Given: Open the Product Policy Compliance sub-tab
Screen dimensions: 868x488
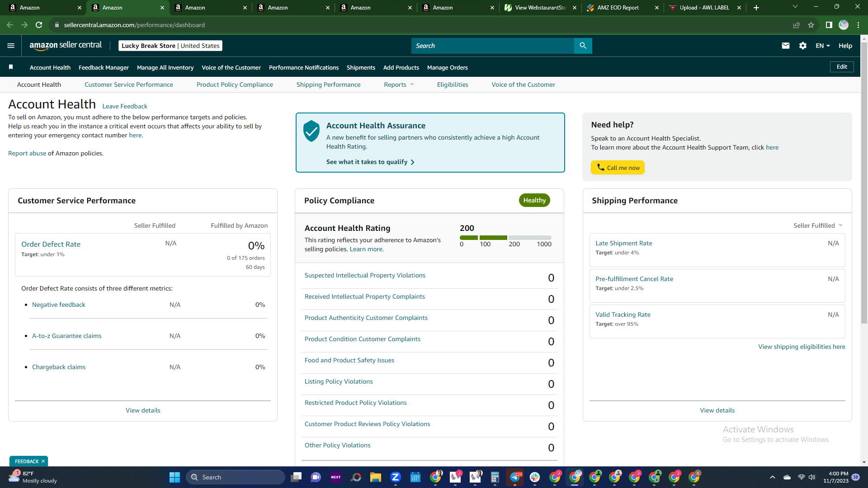Looking at the screenshot, I should [235, 84].
